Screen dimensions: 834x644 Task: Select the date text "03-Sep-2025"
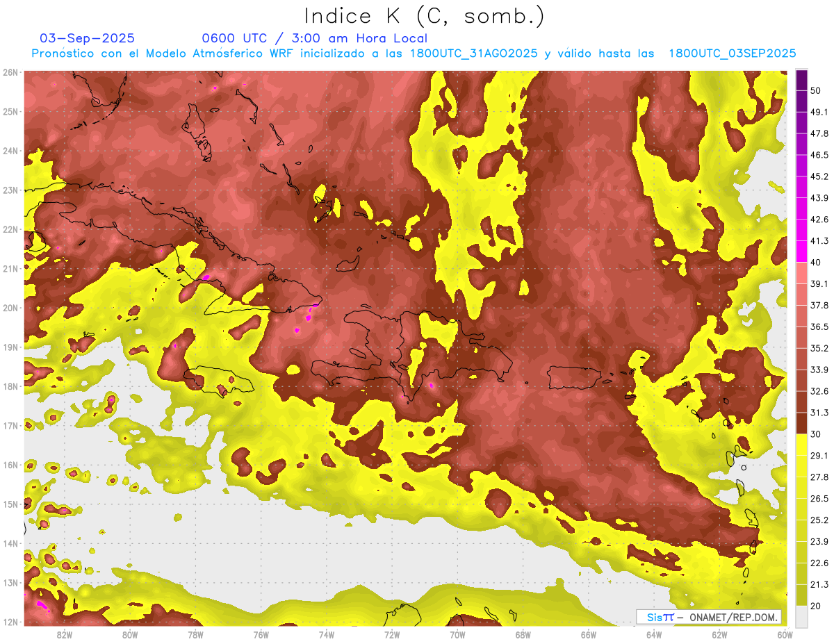88,38
